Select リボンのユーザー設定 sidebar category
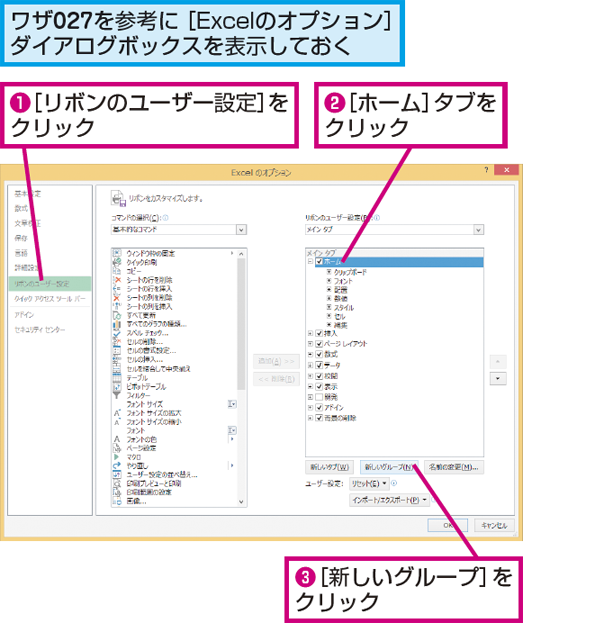600x623 pixels. point(50,284)
